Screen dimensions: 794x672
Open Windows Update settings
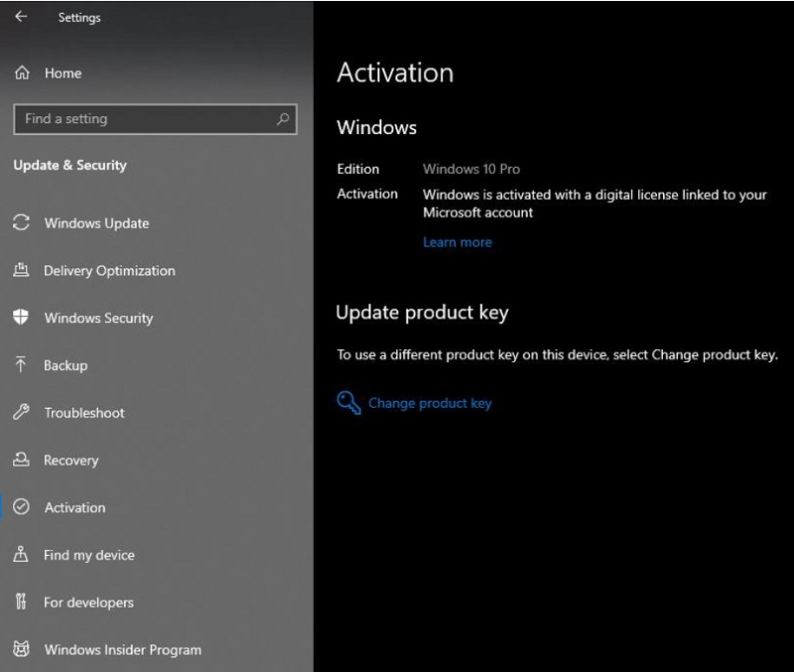[96, 223]
